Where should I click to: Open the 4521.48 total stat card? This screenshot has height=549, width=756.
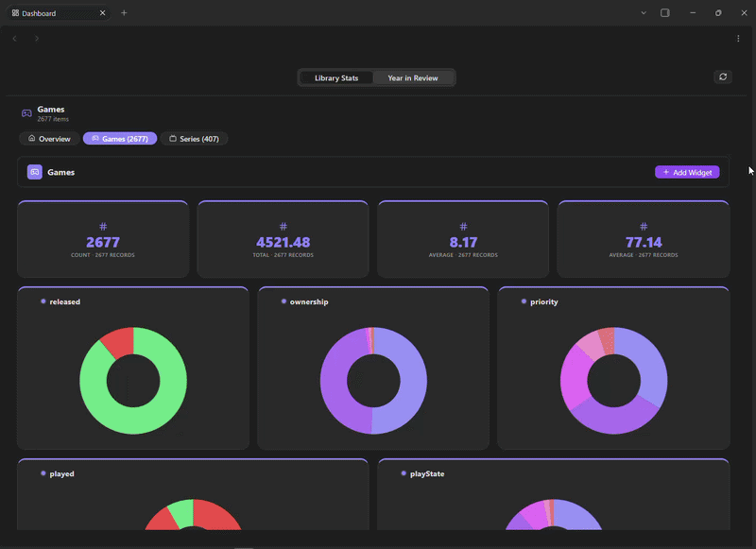[x=283, y=239]
